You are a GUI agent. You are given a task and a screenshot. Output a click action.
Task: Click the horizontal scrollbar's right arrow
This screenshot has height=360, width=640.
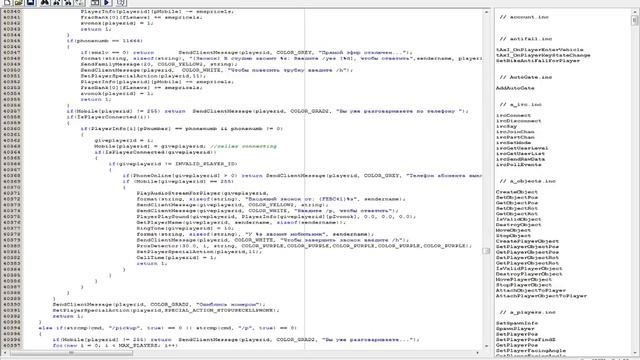(478, 353)
